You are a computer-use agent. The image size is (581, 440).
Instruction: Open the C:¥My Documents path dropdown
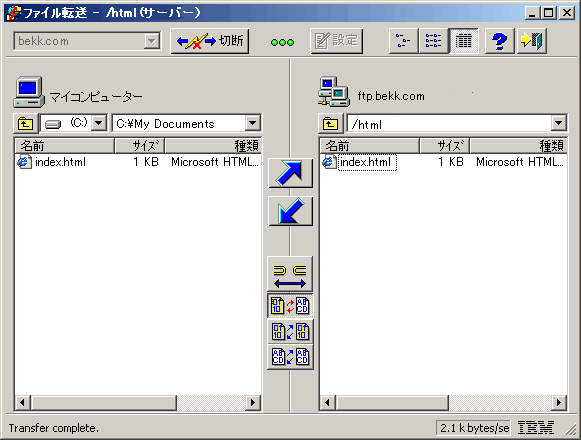tap(253, 123)
